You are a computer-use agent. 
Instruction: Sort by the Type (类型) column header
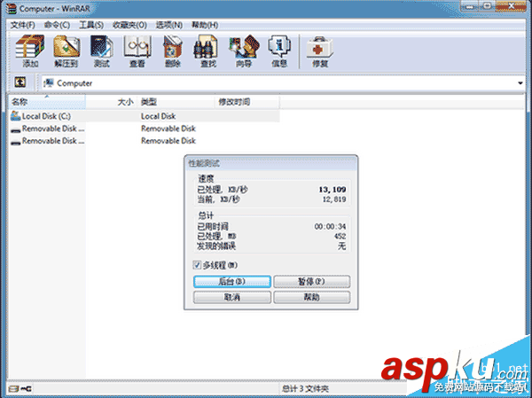(176, 102)
